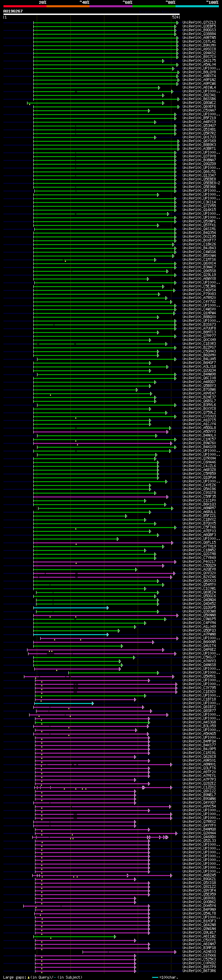Viewport: 222px width, 980px height.
Task: Open hit UniRef100_C6TL41
Action: [199, 41]
